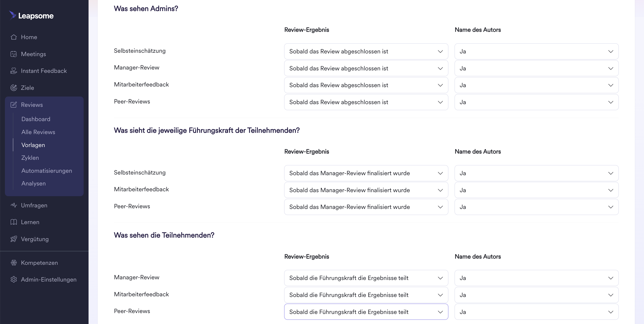Image resolution: width=644 pixels, height=324 pixels.
Task: Open the Home house icon
Action: [14, 37]
